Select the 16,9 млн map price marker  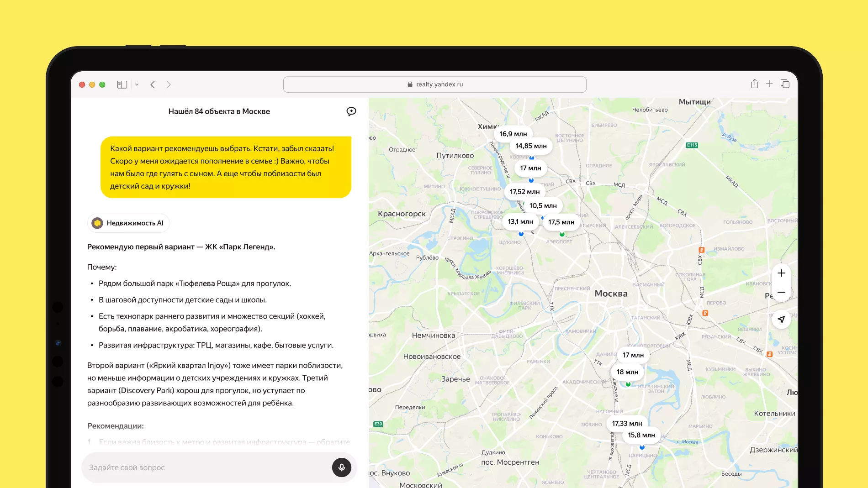(513, 134)
